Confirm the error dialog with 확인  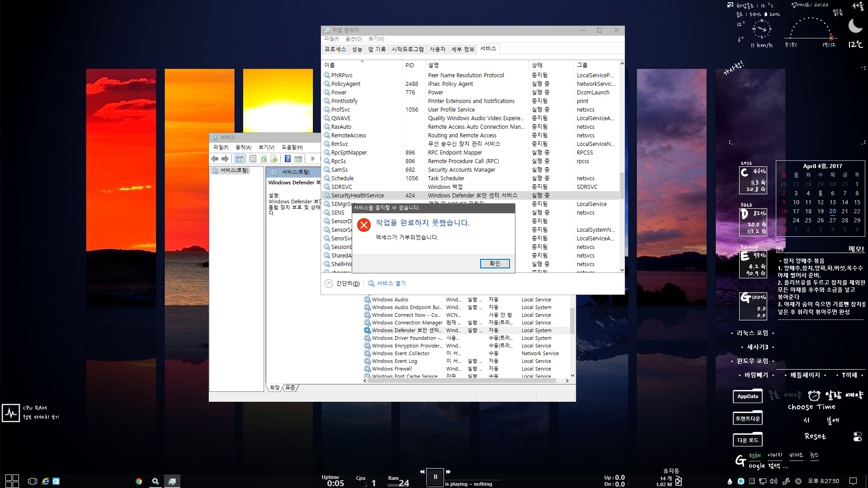[x=495, y=263]
